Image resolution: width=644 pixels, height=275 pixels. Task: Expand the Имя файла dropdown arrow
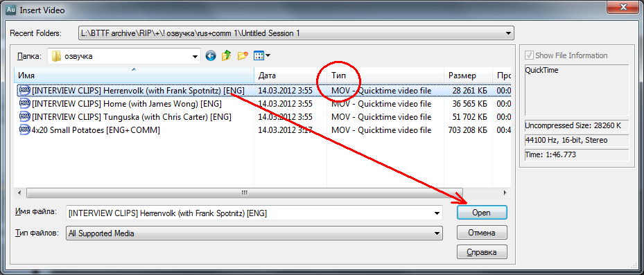[437, 213]
